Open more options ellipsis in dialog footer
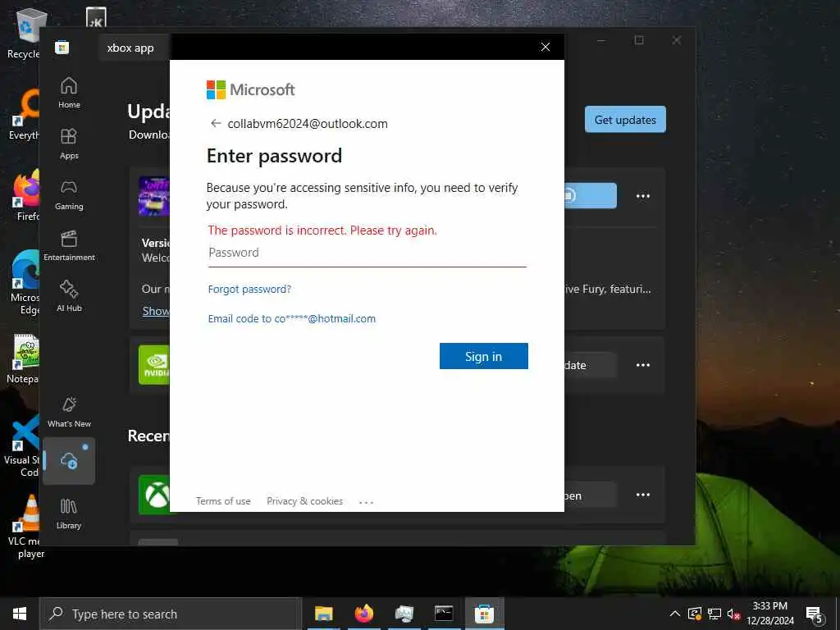 point(366,502)
